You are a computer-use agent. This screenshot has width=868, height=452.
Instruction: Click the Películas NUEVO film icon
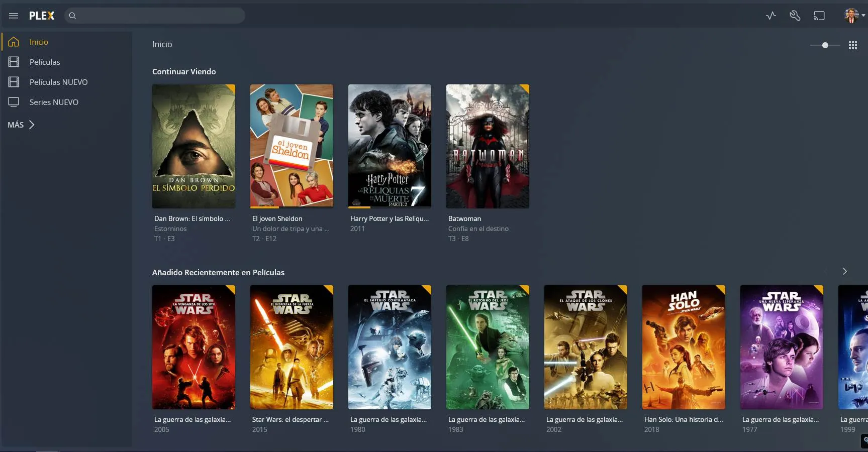14,82
